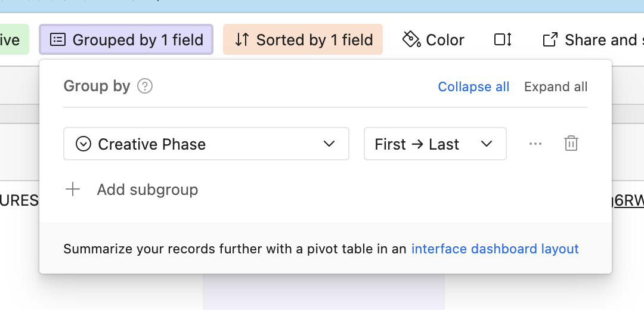
Task: Click the Add subgroup text
Action: (x=147, y=190)
